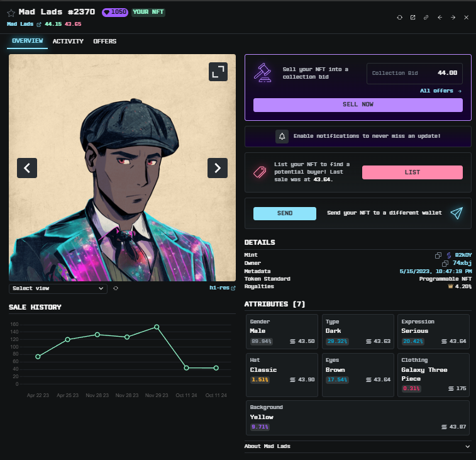Image resolution: width=476 pixels, height=460 pixels.
Task: Click the SELL NOW button
Action: tap(358, 104)
